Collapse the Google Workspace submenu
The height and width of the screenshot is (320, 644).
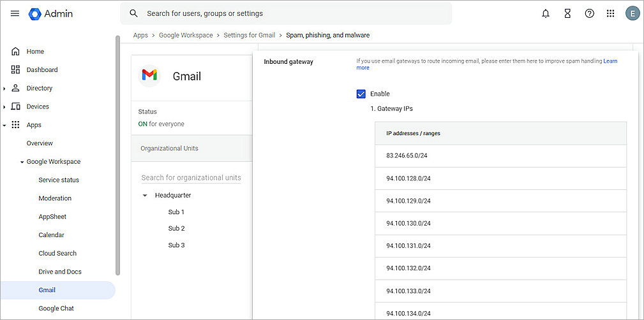[22, 162]
